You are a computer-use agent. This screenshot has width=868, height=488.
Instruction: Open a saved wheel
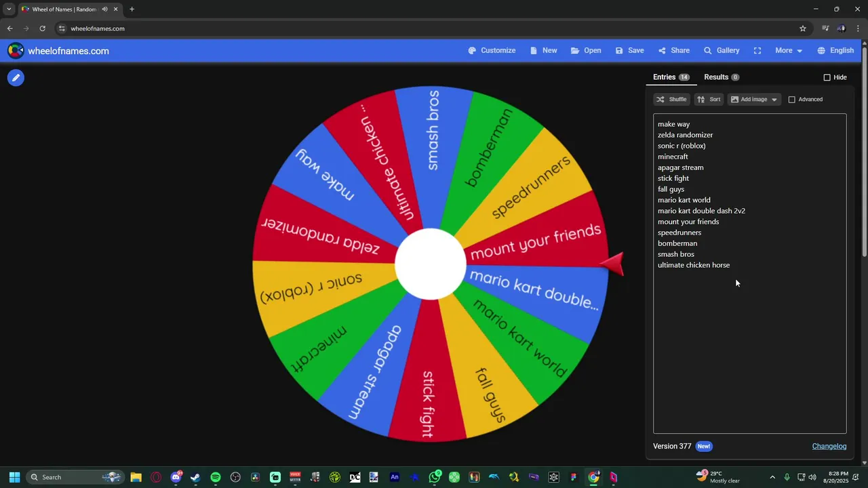(x=586, y=51)
